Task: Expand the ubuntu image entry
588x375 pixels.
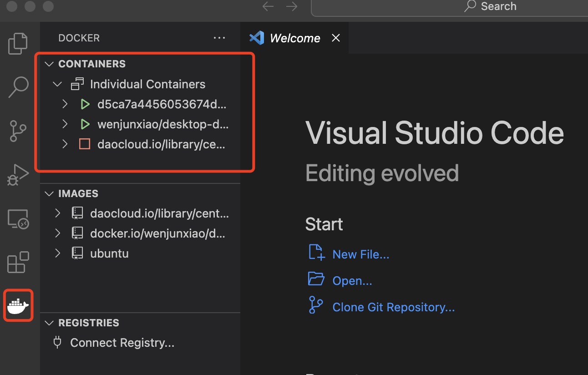Action: point(57,253)
